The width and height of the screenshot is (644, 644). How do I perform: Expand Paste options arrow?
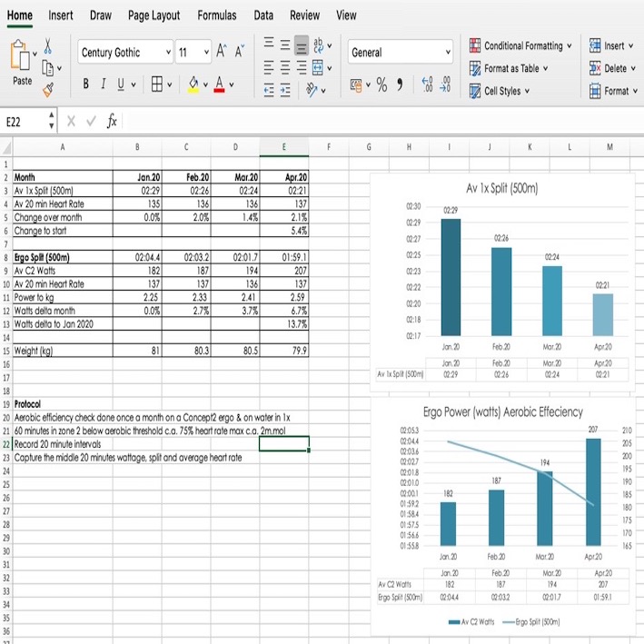click(x=35, y=54)
